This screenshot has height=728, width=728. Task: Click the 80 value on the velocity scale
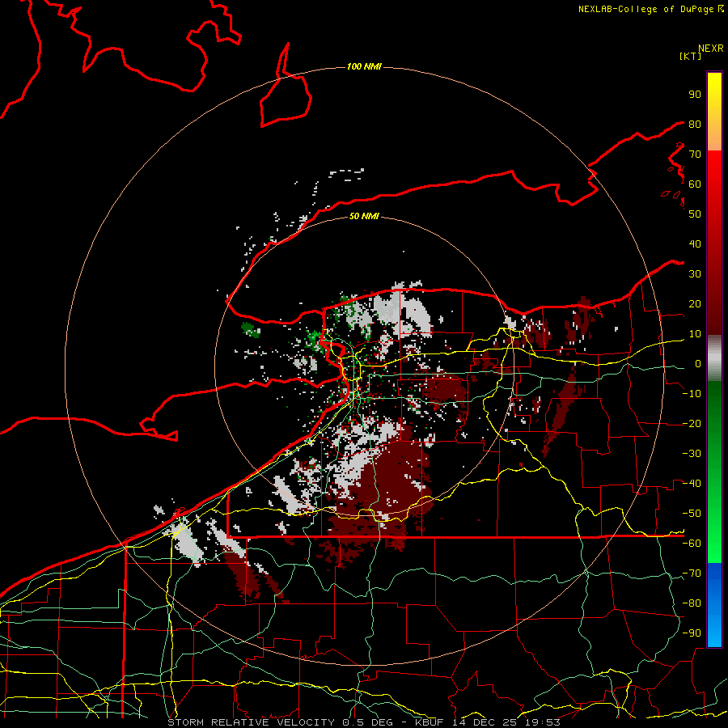(695, 125)
